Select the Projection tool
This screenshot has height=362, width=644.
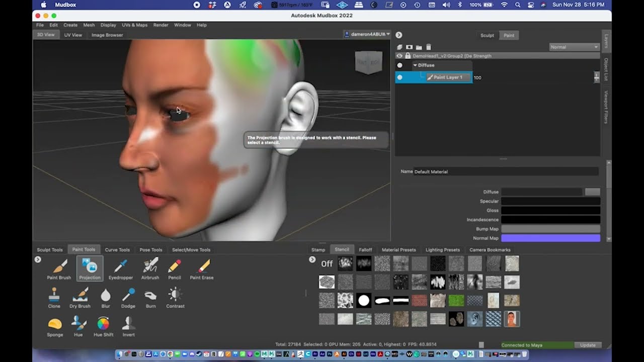(90, 269)
